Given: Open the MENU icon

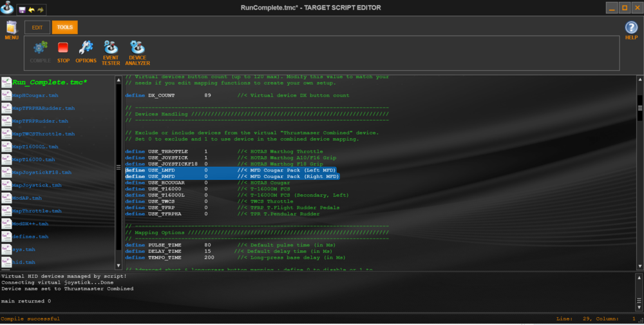Looking at the screenshot, I should pyautogui.click(x=12, y=30).
